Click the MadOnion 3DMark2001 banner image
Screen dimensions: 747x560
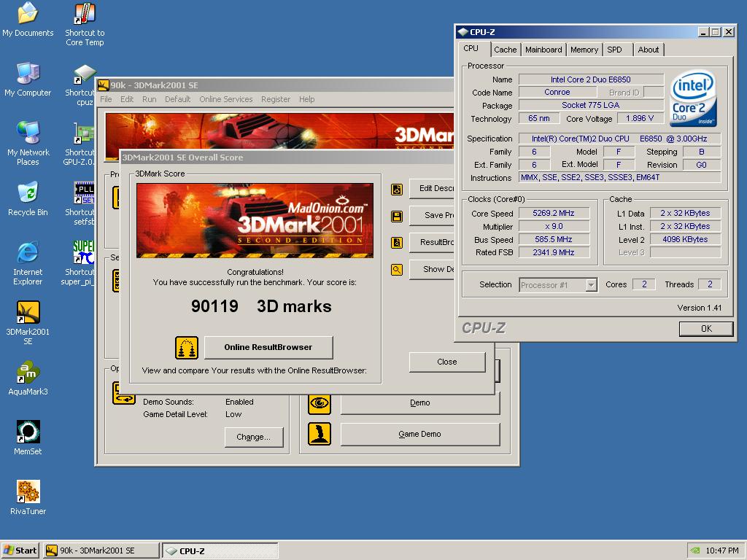[x=255, y=220]
